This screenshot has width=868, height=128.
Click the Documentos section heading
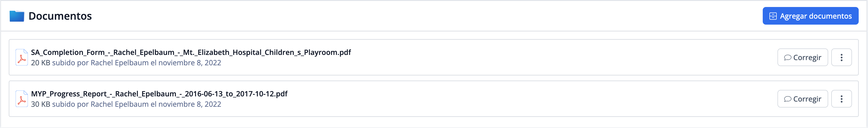pyautogui.click(x=60, y=16)
